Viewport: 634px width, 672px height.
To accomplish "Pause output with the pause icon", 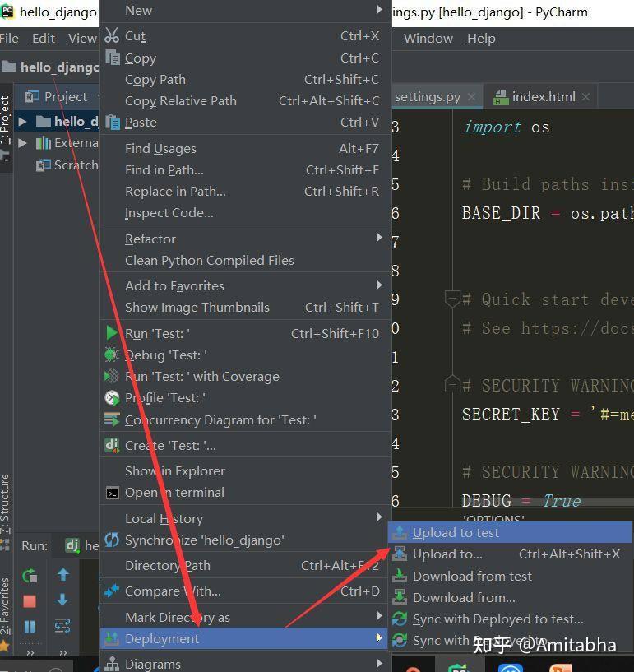I will [30, 627].
